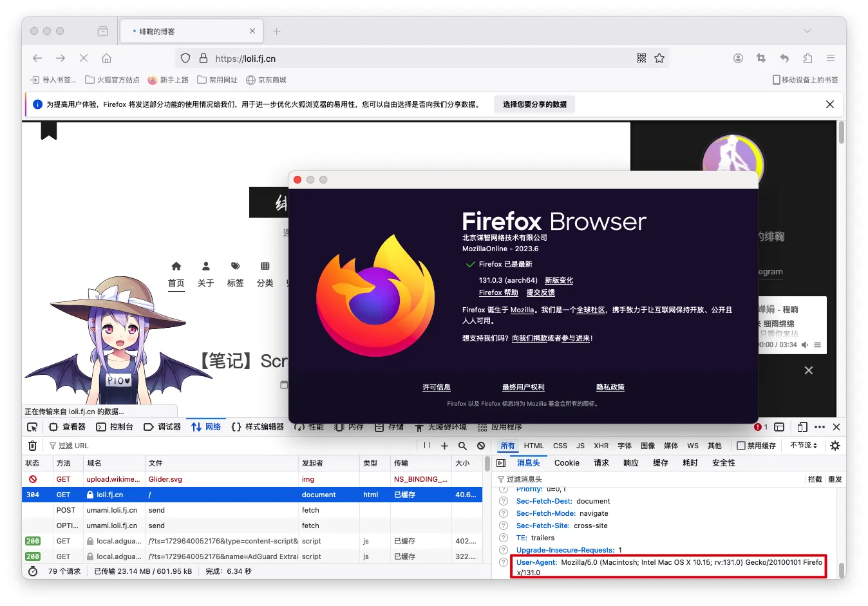Expand the list-all-tabs chevron

(x=807, y=31)
